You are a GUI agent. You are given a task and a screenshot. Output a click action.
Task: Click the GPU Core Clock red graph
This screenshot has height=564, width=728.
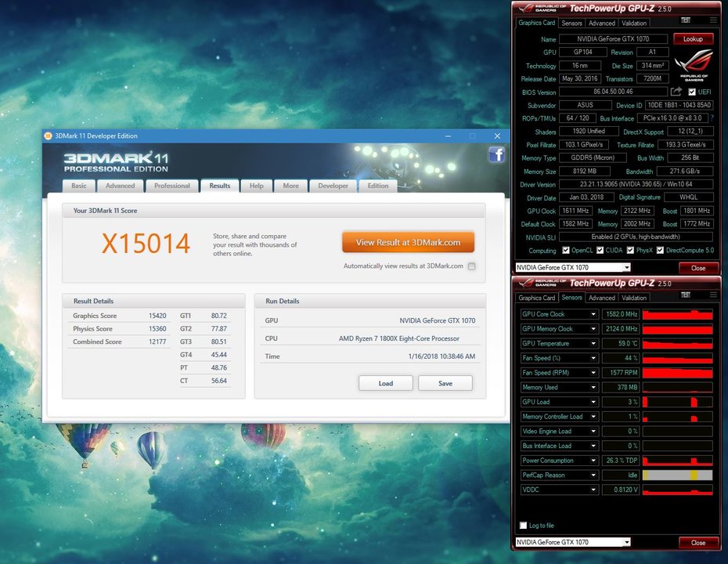tap(677, 314)
